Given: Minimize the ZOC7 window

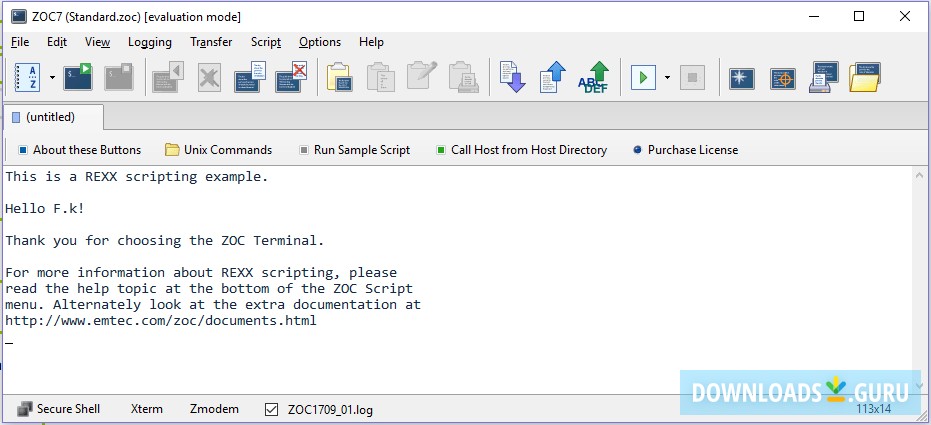Looking at the screenshot, I should pos(813,17).
